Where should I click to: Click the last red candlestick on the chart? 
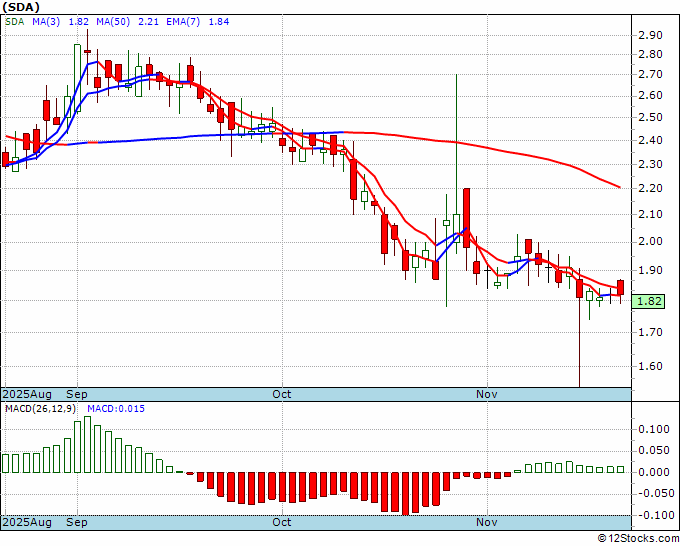click(x=621, y=288)
